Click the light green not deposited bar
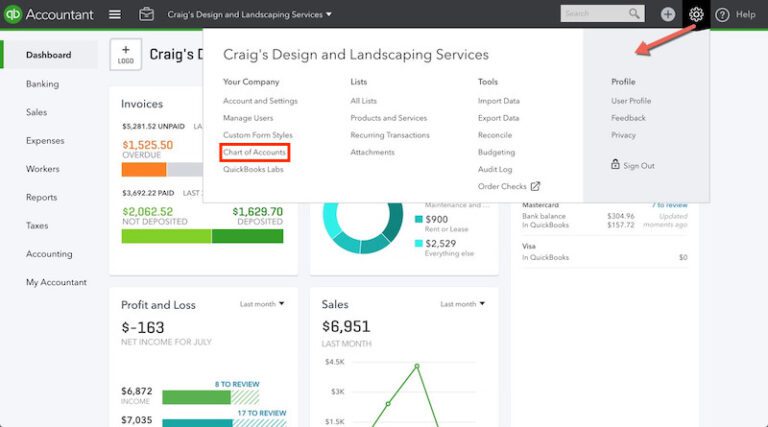 [167, 236]
